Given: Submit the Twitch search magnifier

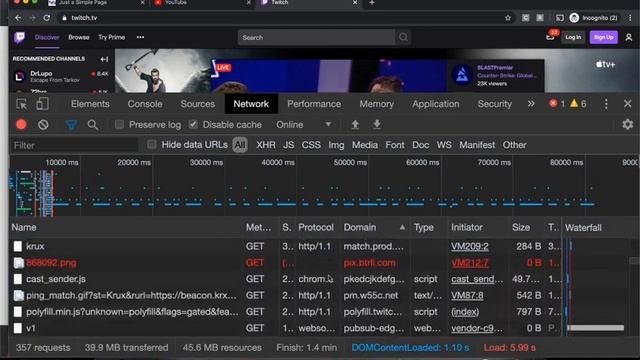Looking at the screenshot, I should tap(403, 37).
